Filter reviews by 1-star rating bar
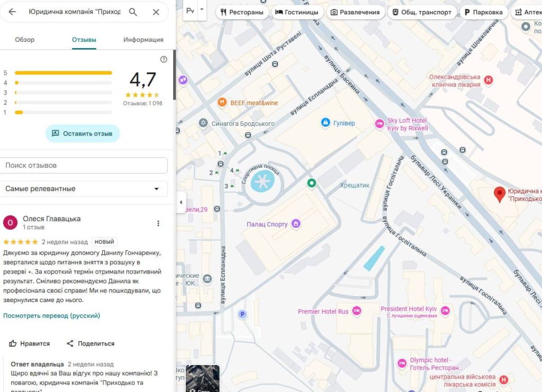The width and height of the screenshot is (542, 392). pos(64,112)
